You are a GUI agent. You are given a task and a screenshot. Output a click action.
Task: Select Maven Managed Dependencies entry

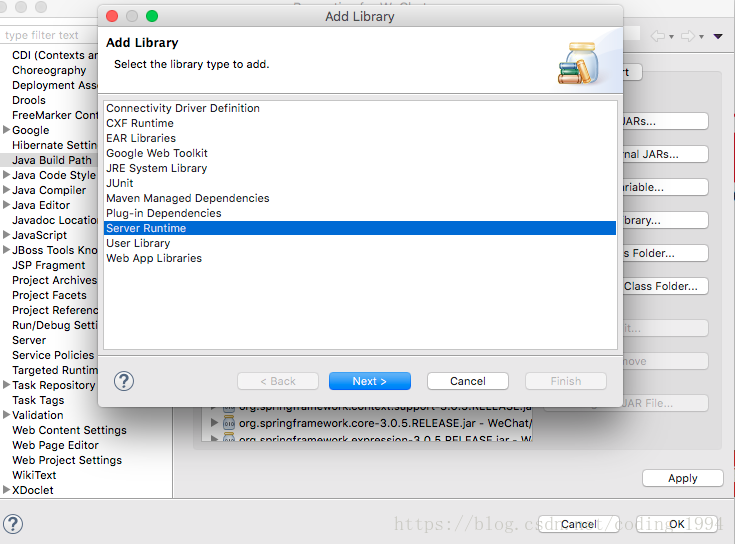[x=360, y=198]
